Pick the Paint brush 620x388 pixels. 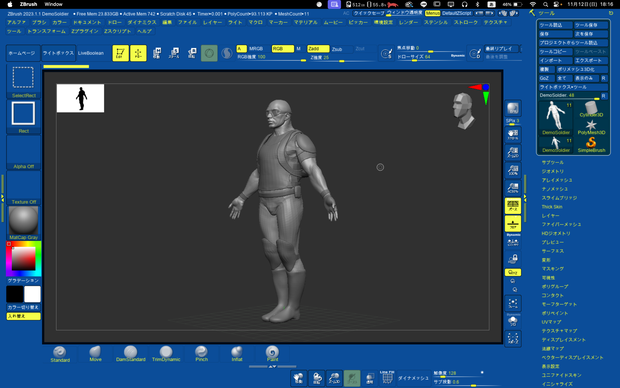tap(272, 354)
